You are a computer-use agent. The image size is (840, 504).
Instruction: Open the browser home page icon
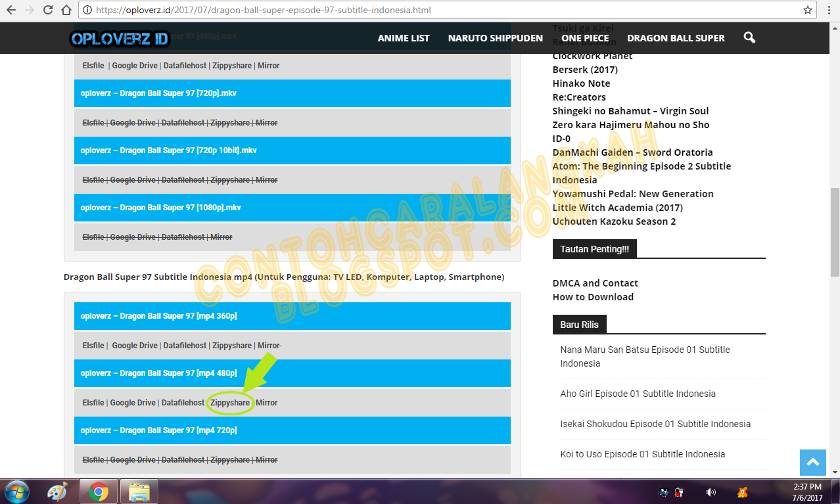pyautogui.click(x=66, y=11)
